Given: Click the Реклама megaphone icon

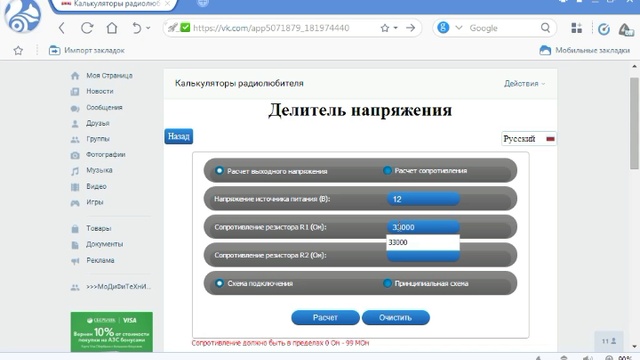Looking at the screenshot, I should click(x=75, y=261).
